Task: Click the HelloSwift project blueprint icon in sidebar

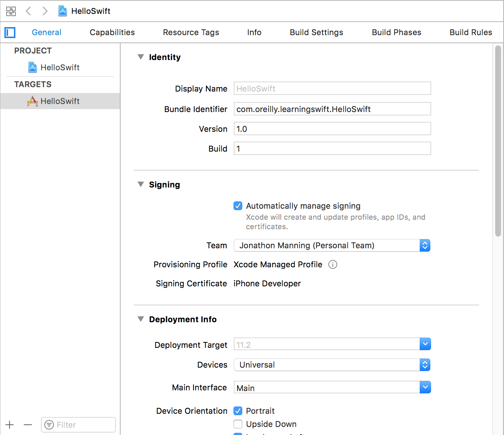Action: (x=33, y=67)
